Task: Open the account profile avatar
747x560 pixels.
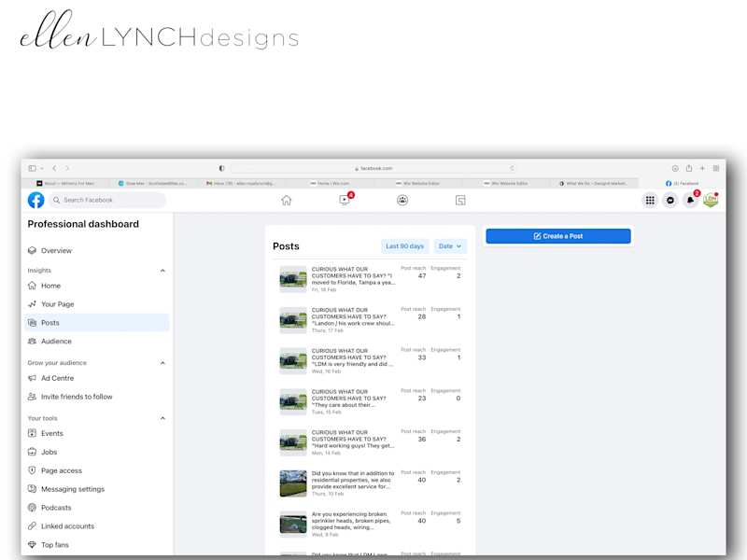Action: point(711,200)
